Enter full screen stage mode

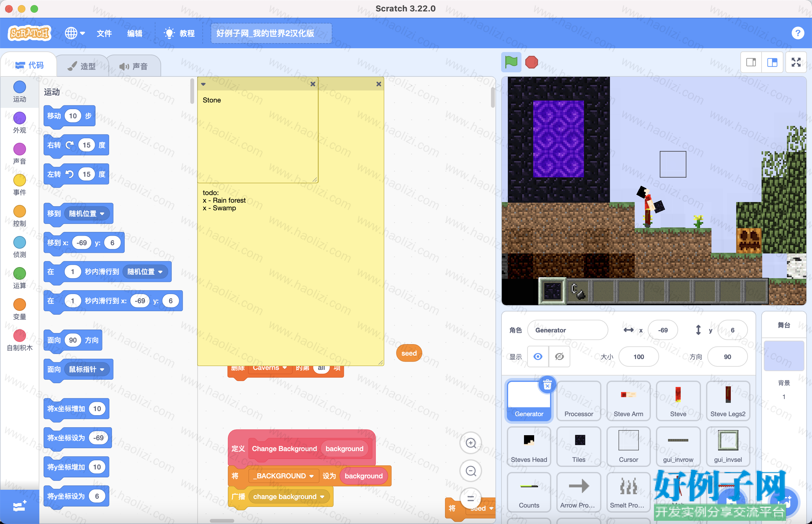coord(796,62)
